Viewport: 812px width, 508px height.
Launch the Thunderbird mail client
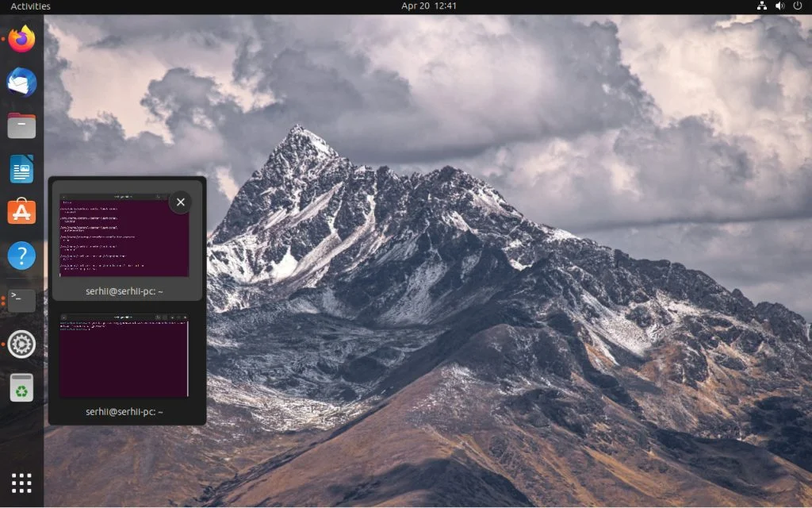20,82
